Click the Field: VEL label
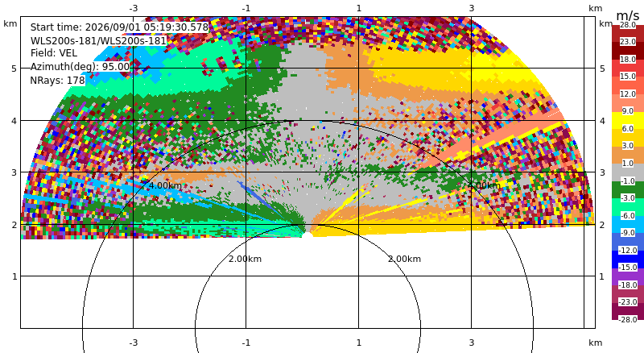This screenshot has width=644, height=353. click(x=54, y=53)
